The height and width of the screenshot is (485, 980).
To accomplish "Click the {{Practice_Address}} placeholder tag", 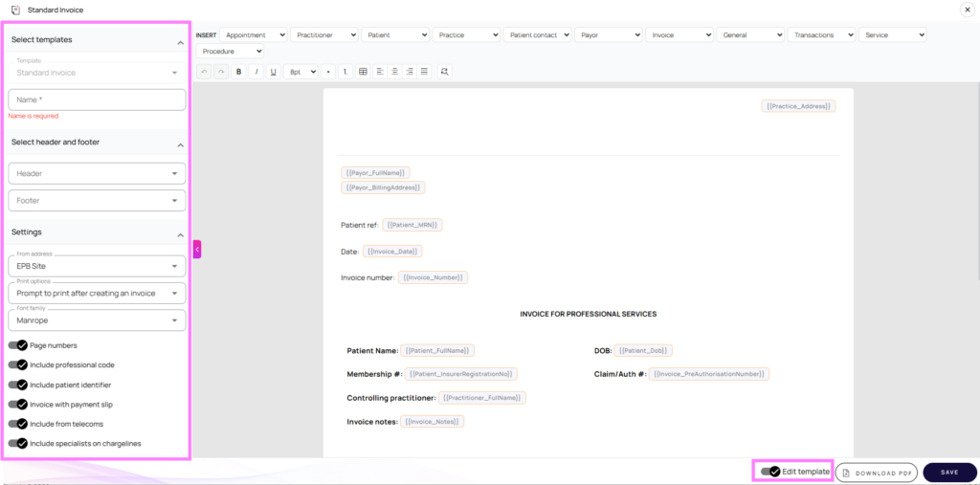I will (x=798, y=106).
